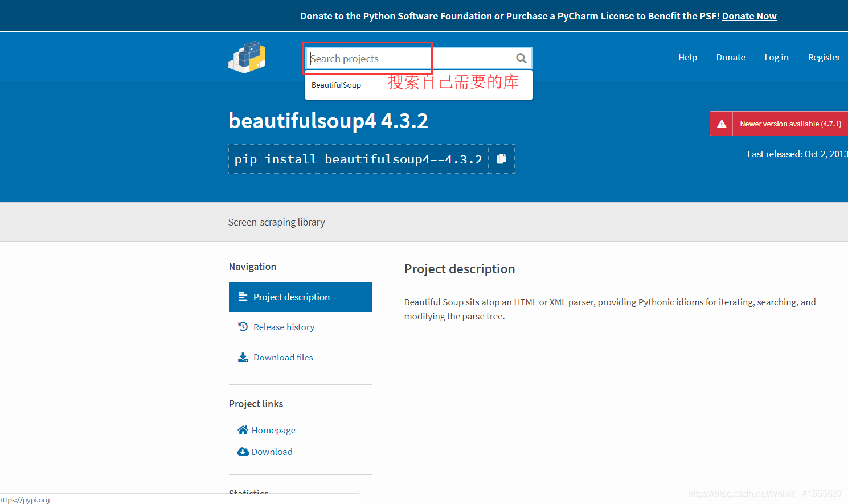Image resolution: width=848 pixels, height=504 pixels.
Task: Click the Release history clock icon
Action: coord(243,327)
